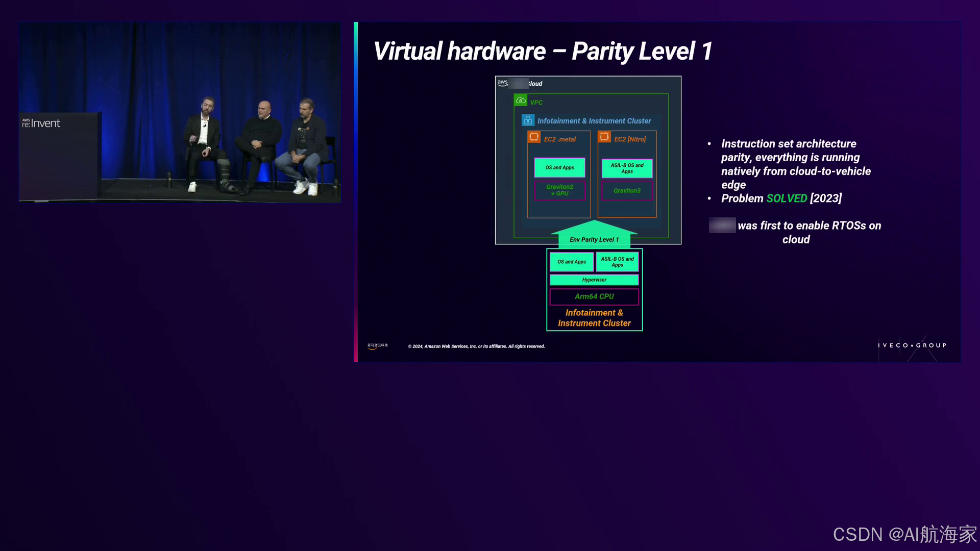Click ASIL-B OS and Apps under Nitro

click(x=627, y=168)
